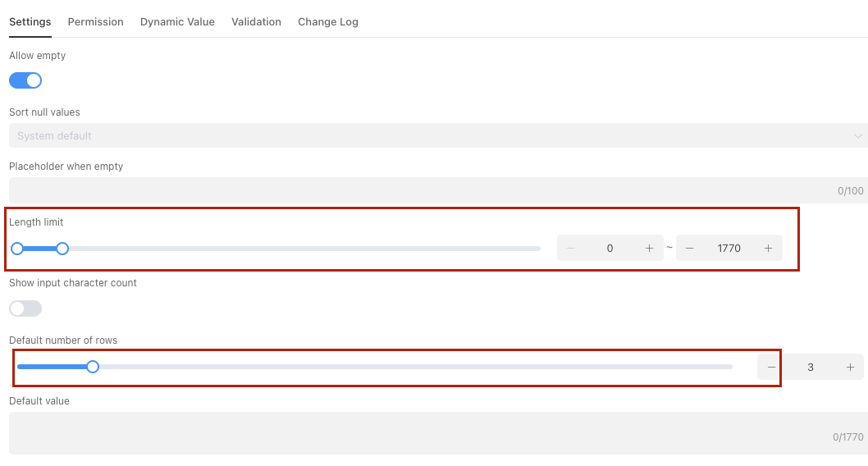Click the Default number of rows slider handle
This screenshot has height=466, width=868.
pos(93,367)
